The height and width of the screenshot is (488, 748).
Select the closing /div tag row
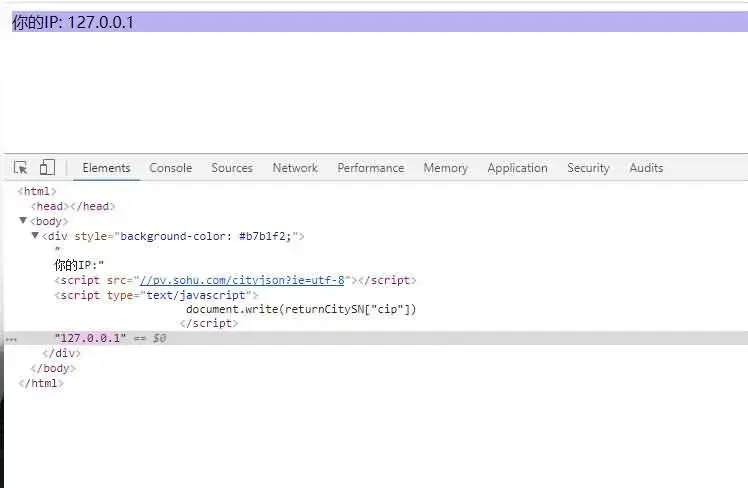(x=62, y=353)
